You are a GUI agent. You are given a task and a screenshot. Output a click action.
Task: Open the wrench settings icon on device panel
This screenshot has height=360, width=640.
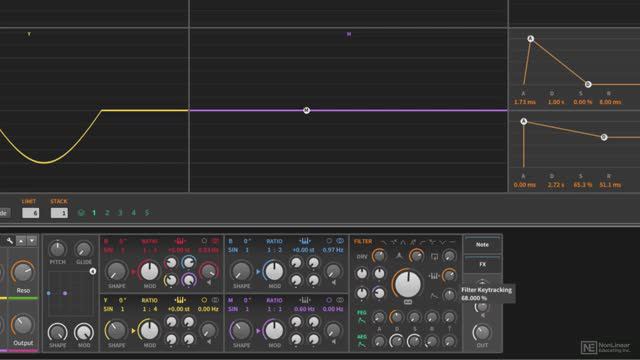pos(9,241)
